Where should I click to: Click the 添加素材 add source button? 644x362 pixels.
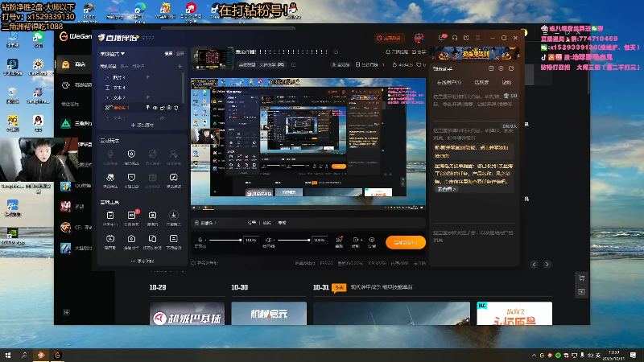142,125
